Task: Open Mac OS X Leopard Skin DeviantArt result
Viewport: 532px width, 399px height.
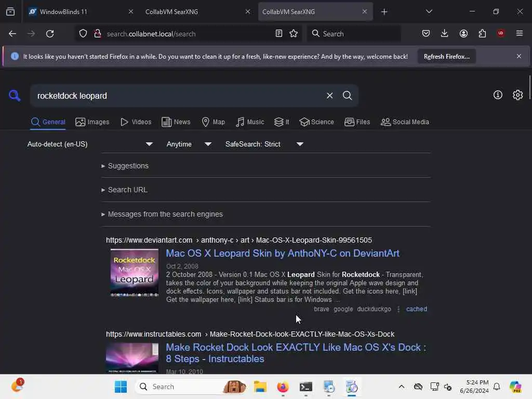Action: point(282,254)
